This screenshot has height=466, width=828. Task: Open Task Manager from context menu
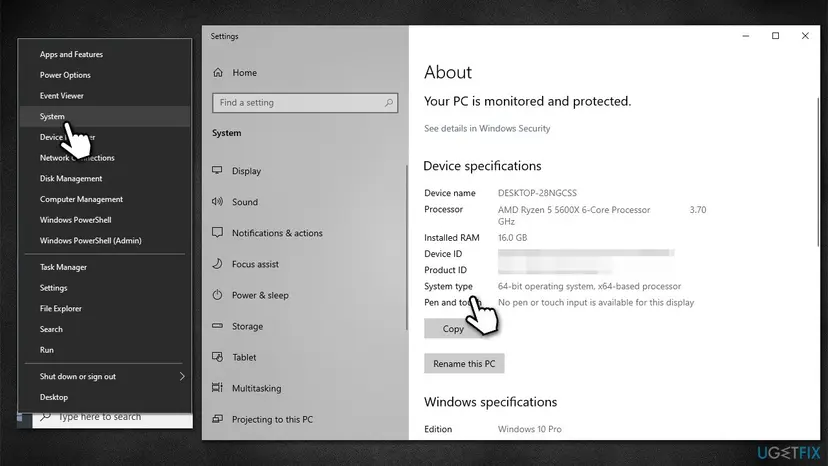[x=63, y=267]
